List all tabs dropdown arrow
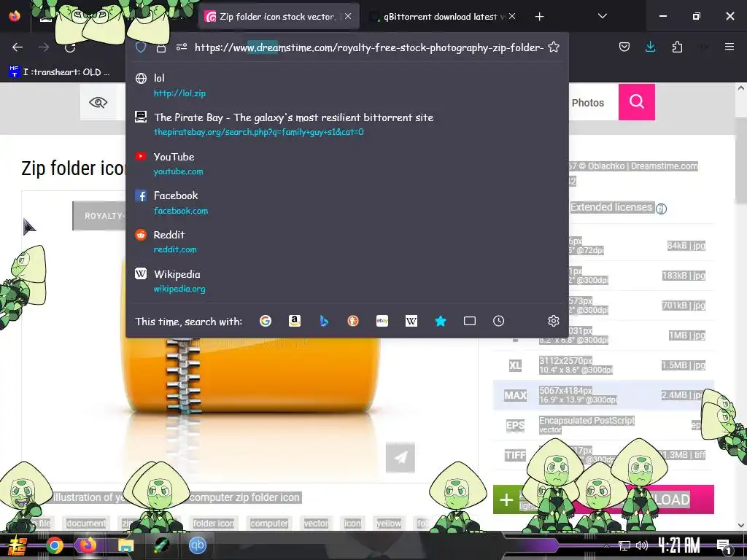Viewport: 747px width, 560px height. (x=602, y=16)
